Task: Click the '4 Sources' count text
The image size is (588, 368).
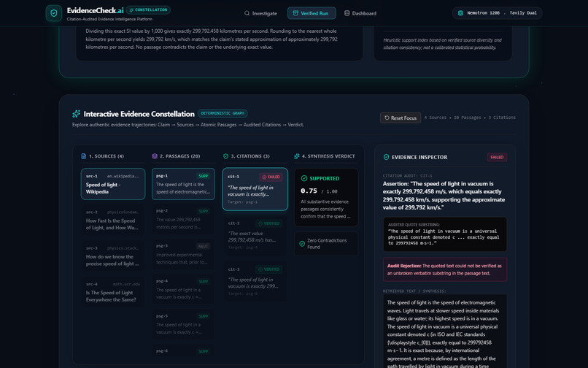Action: (x=435, y=118)
